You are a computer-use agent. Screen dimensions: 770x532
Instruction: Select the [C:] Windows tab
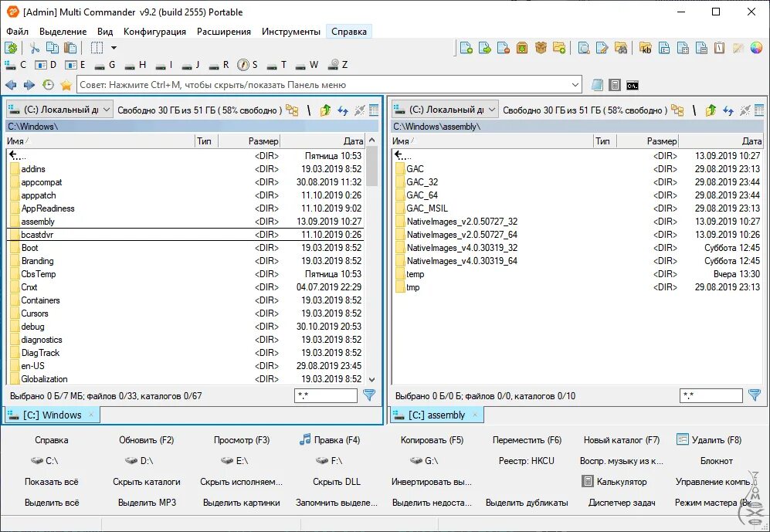tap(53, 415)
